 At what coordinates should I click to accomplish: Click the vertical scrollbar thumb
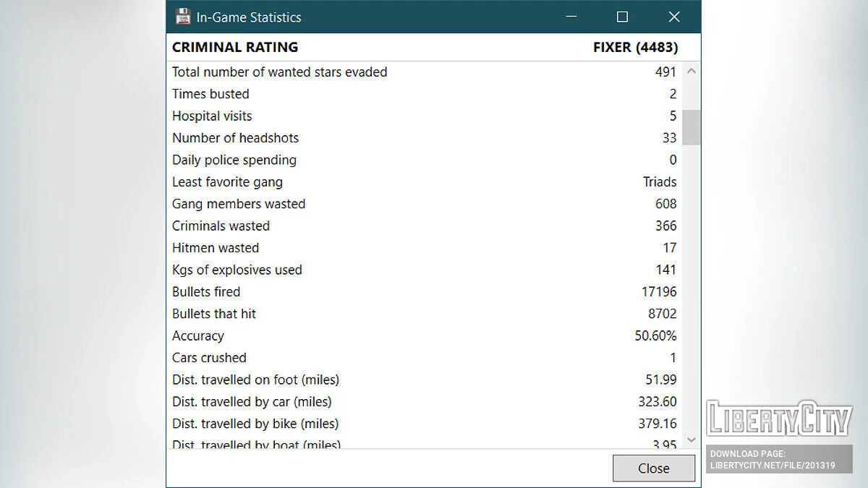[x=692, y=127]
